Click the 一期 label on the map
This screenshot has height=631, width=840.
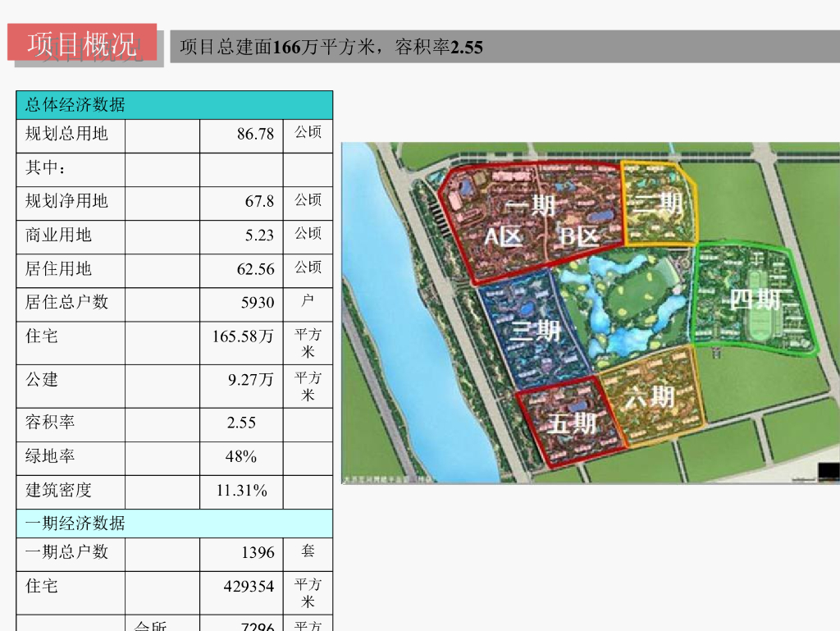pos(531,206)
